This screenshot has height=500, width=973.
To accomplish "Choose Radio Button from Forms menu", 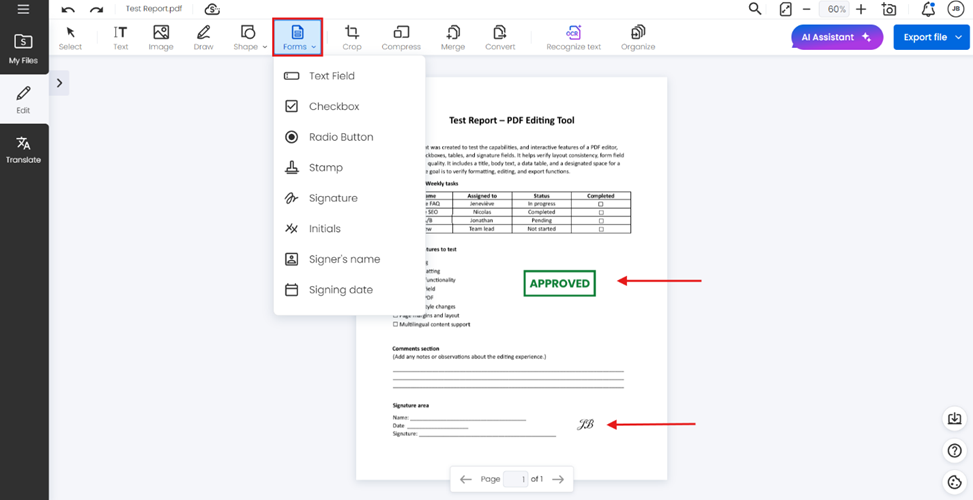I will (x=340, y=137).
